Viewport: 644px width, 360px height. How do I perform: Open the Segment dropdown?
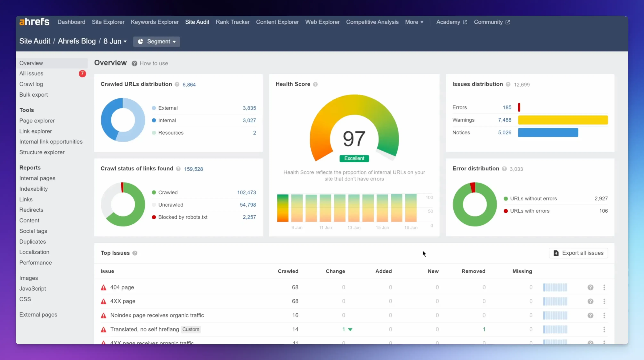click(x=156, y=41)
